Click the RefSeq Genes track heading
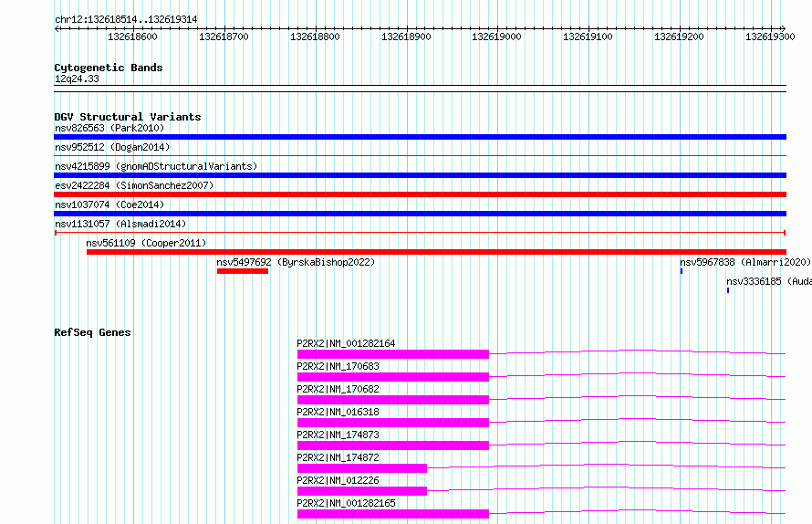Screen dimensions: 812x524 point(92,332)
